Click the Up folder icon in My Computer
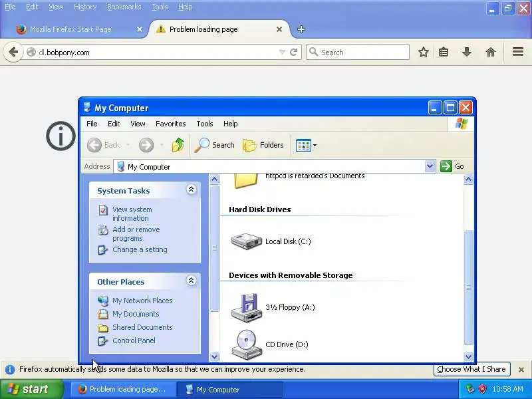This screenshot has height=399, width=532. 178,145
